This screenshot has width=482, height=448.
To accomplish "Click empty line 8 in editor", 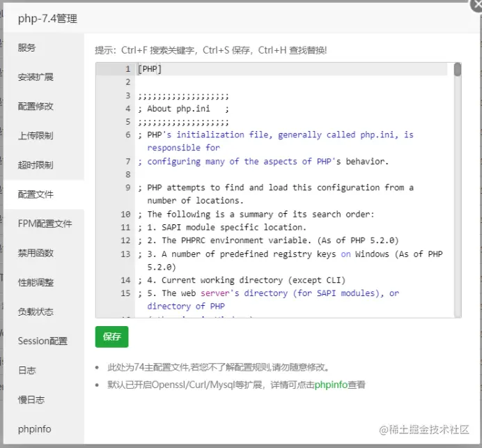I will pos(290,174).
